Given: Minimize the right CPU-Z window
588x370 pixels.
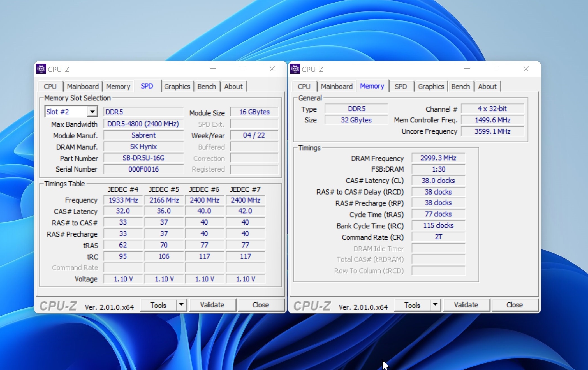Looking at the screenshot, I should (467, 69).
